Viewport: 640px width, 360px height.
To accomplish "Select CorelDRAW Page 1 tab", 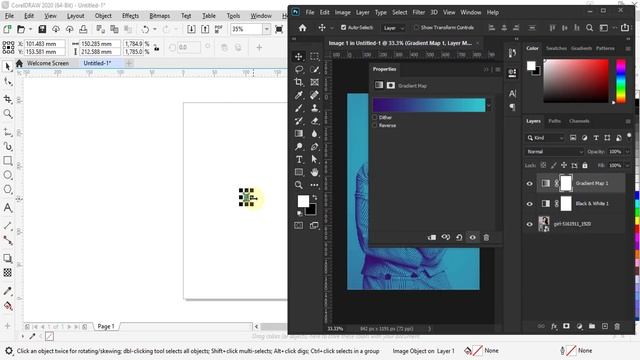I will pyautogui.click(x=106, y=327).
